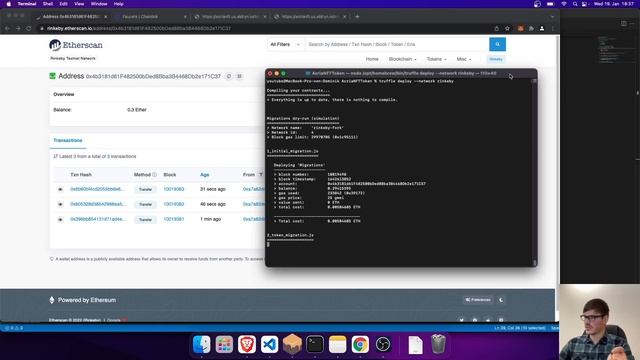The width and height of the screenshot is (640, 360).
Task: Open OBS from the dock
Action: pos(382,344)
